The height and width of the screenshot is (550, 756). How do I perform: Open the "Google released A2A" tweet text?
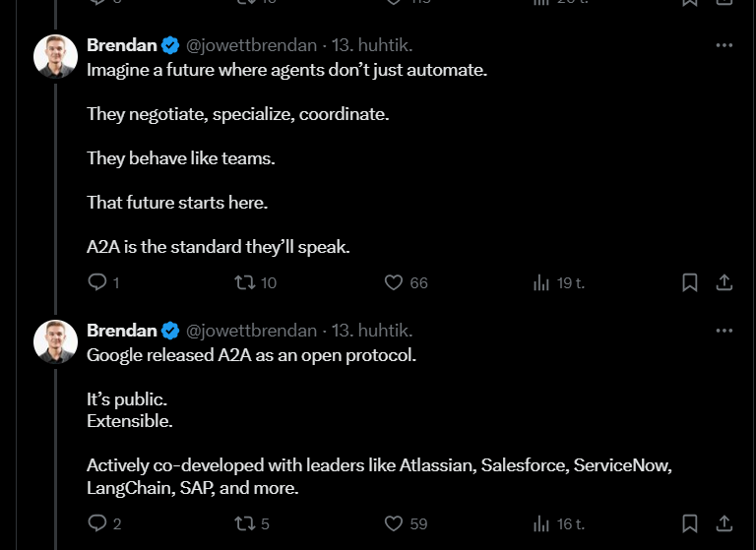pyautogui.click(x=251, y=355)
